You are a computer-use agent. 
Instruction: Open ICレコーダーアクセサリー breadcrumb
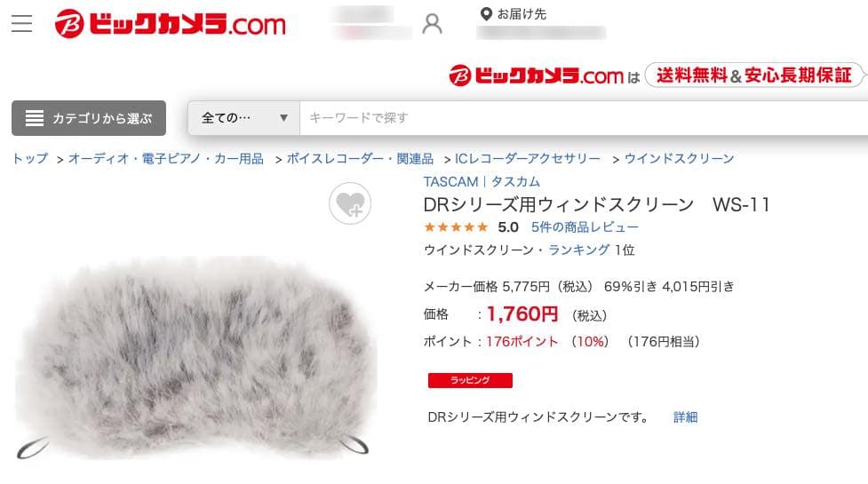pyautogui.click(x=528, y=159)
